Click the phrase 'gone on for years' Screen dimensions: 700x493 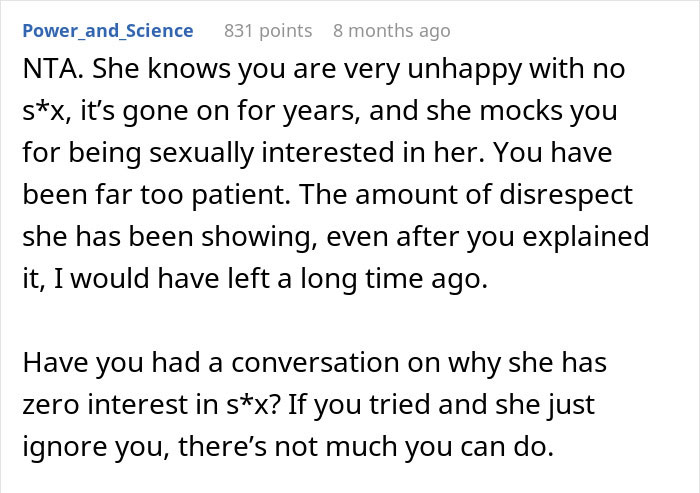pyautogui.click(x=201, y=113)
